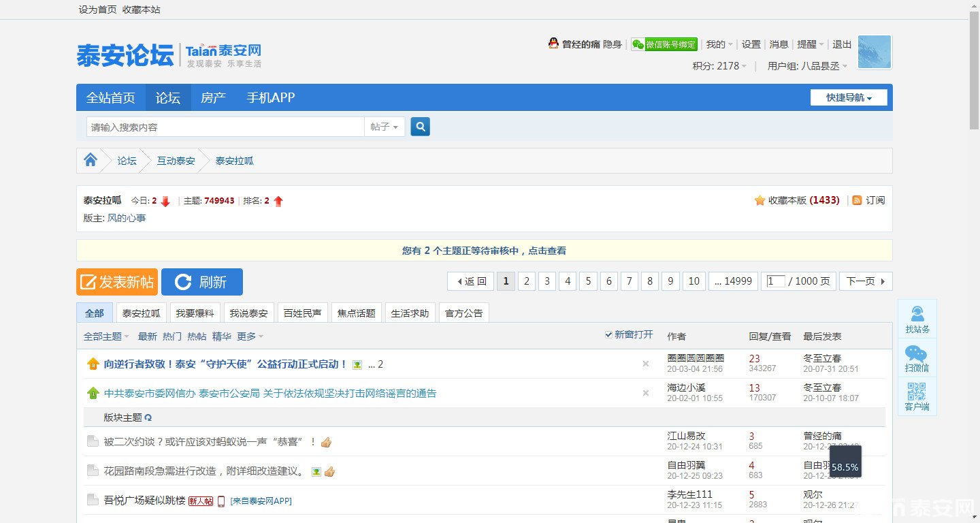Screen dimensions: 980x523
Task: Open 全站首页 in navigation bar
Action: pos(111,97)
